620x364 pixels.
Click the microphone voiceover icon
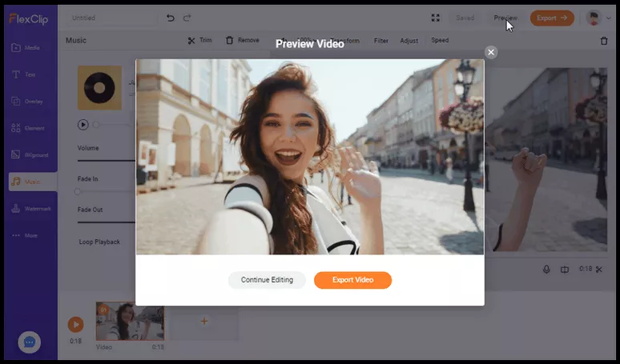pyautogui.click(x=546, y=270)
